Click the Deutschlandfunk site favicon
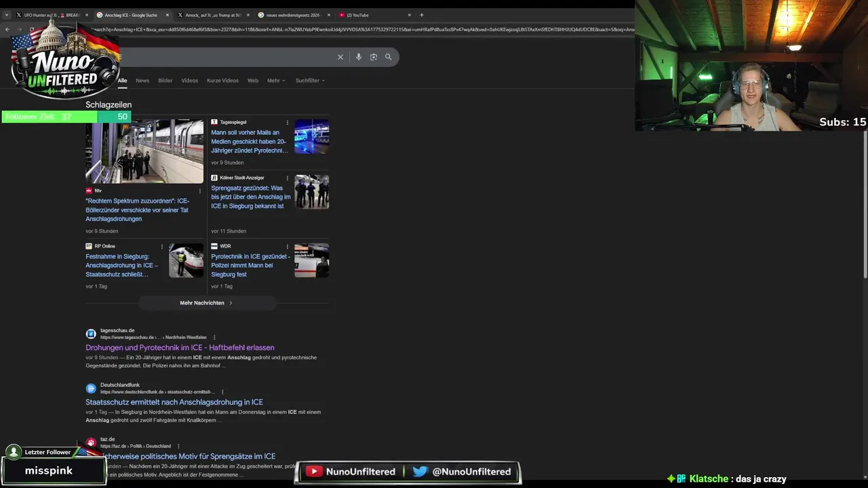The width and height of the screenshot is (868, 488). click(x=91, y=388)
